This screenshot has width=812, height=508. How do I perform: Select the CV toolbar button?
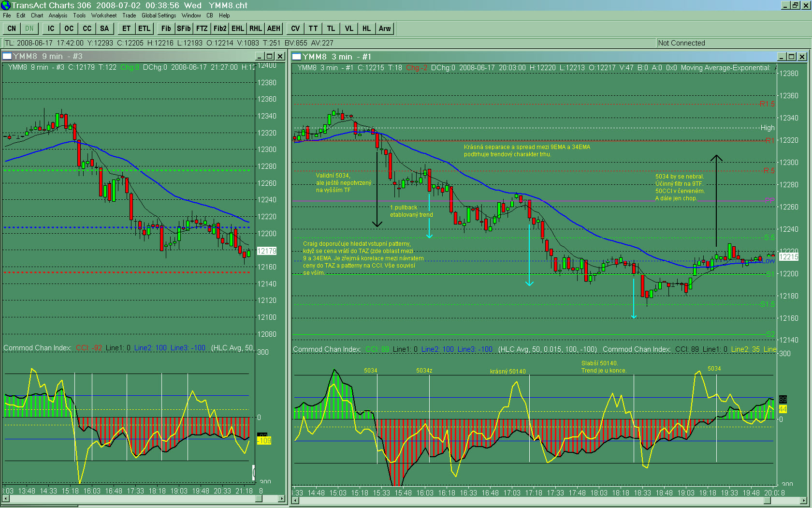point(295,29)
